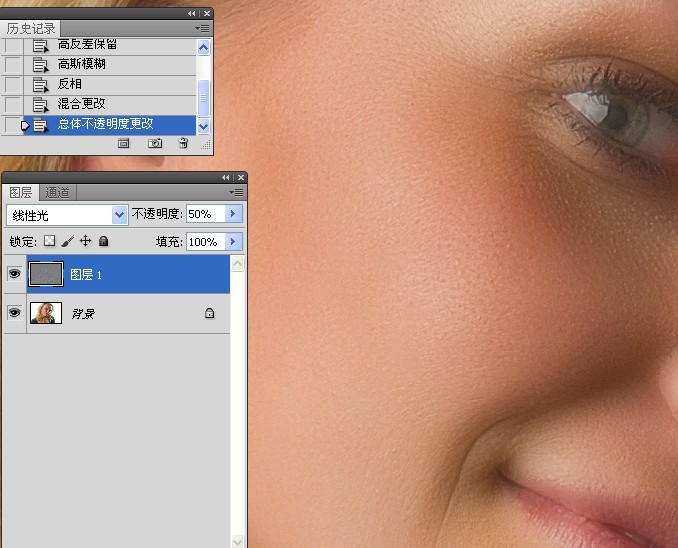Viewport: 678px width, 548px height.
Task: Collapse the History panel to icons
Action: pyautogui.click(x=192, y=13)
